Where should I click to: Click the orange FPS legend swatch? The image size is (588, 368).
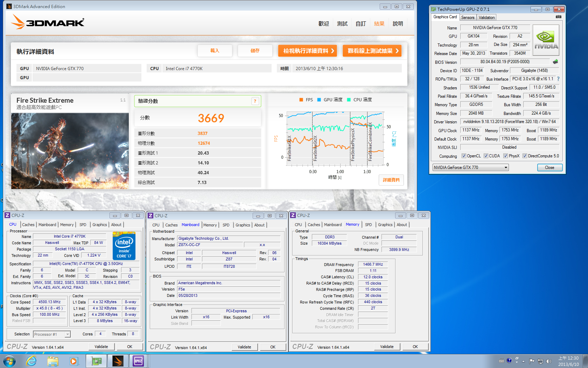coord(301,100)
